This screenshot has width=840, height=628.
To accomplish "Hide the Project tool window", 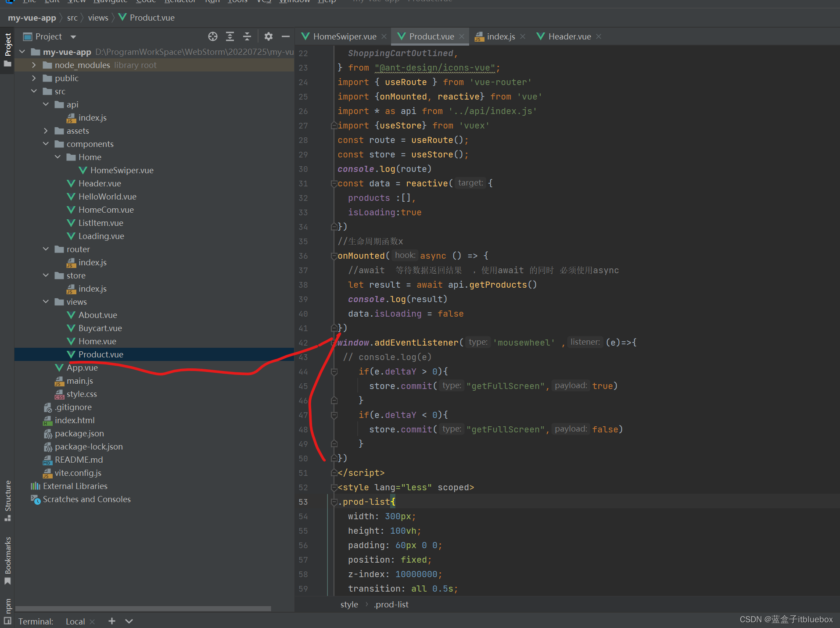I will point(286,36).
